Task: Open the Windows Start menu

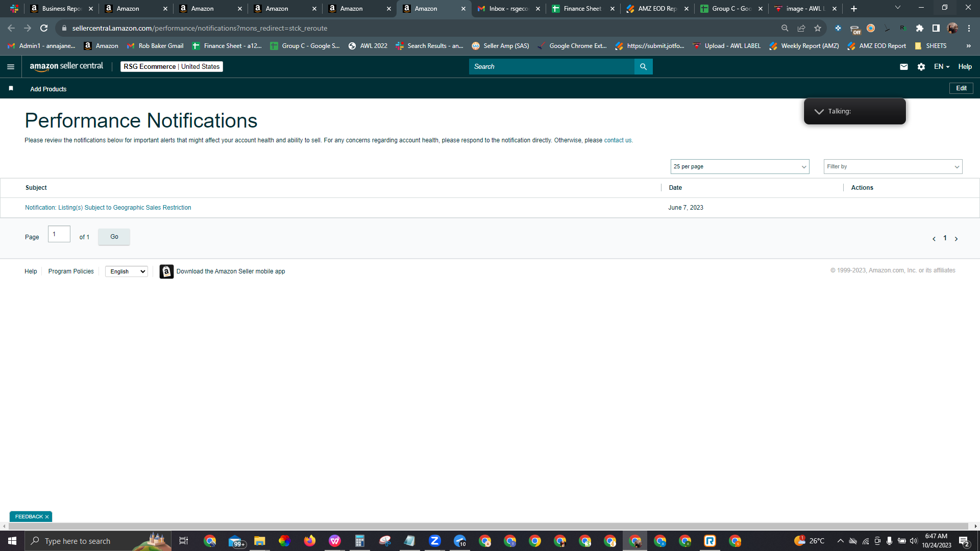Action: click(12, 541)
